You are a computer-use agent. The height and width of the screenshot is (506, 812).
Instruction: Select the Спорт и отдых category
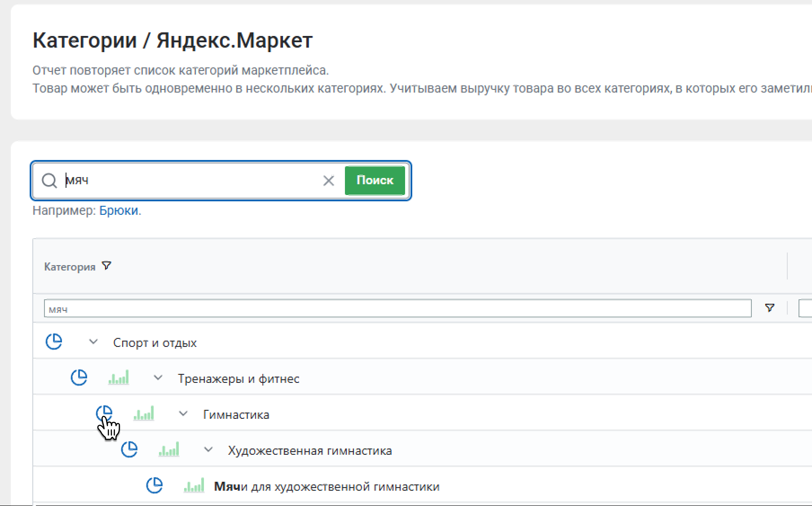coord(155,343)
